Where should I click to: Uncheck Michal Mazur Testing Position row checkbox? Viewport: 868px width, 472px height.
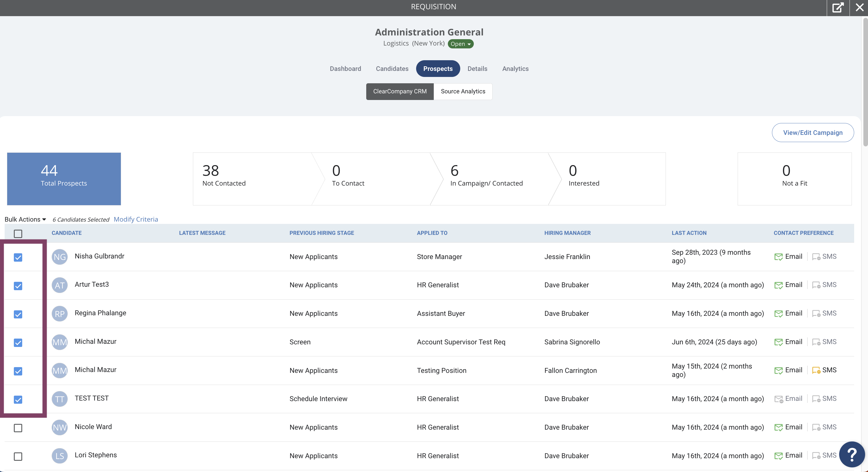tap(18, 371)
